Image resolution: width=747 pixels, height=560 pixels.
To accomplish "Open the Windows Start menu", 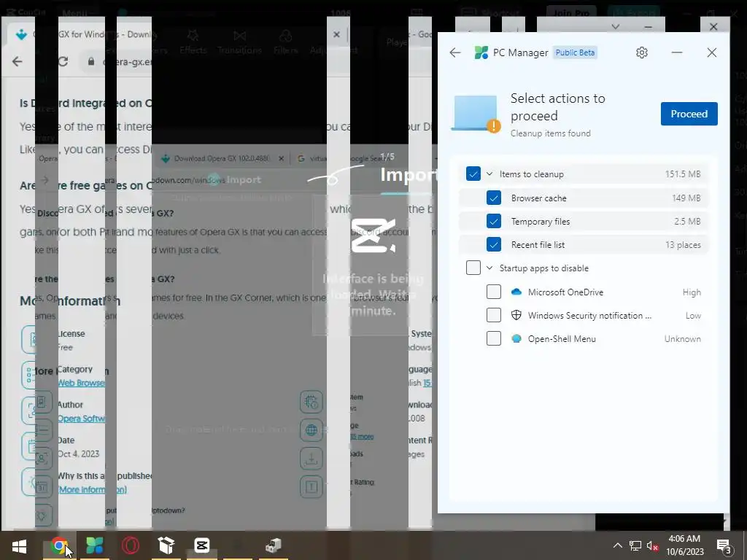I will tap(19, 545).
